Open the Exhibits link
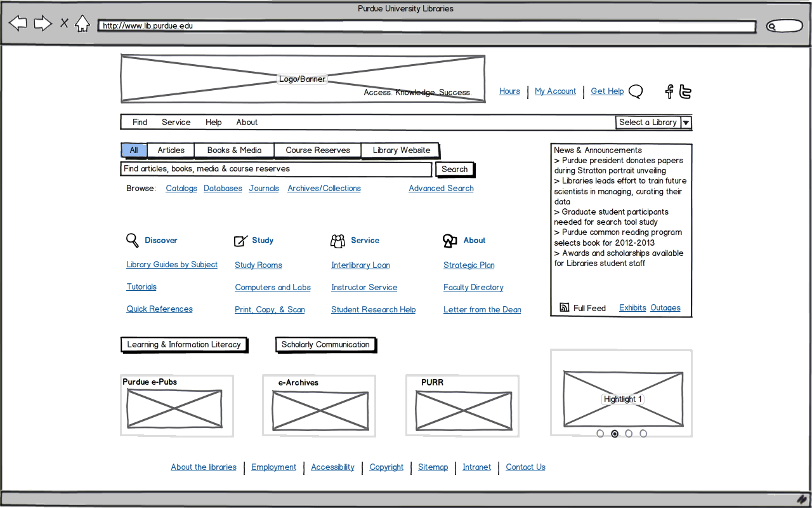Screen dimensions: 812x508 [x=632, y=308]
